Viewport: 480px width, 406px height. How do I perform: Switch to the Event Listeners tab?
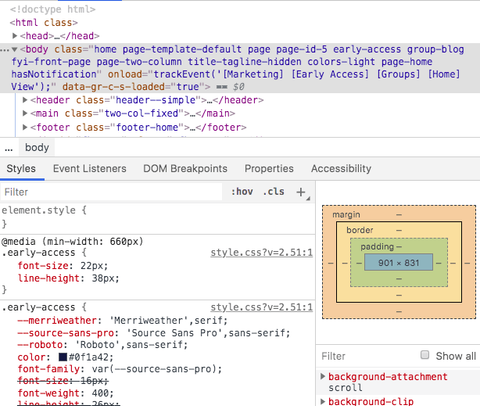(x=90, y=169)
